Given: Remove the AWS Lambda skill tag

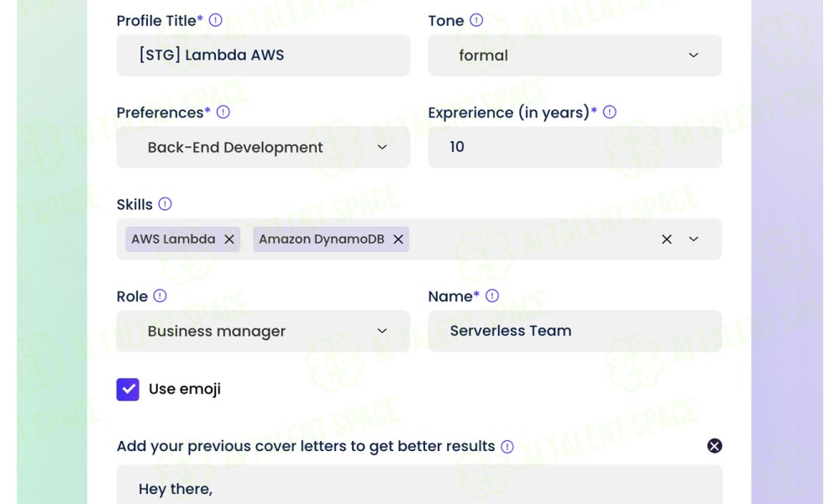Looking at the screenshot, I should click(229, 239).
